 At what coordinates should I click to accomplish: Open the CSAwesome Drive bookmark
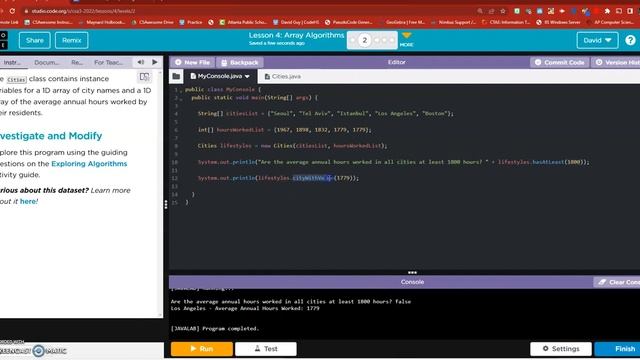[153, 22]
